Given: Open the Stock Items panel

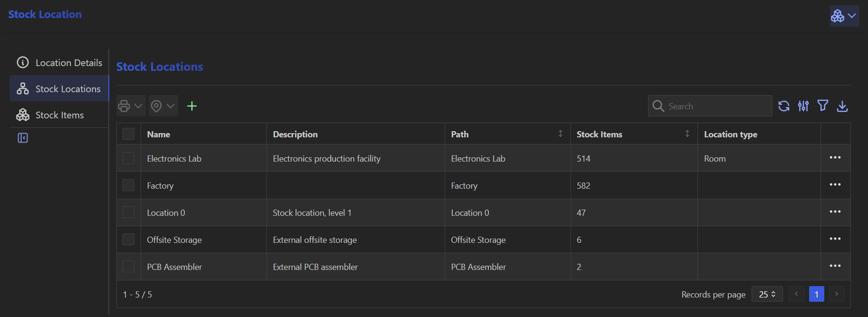Looking at the screenshot, I should 59,115.
